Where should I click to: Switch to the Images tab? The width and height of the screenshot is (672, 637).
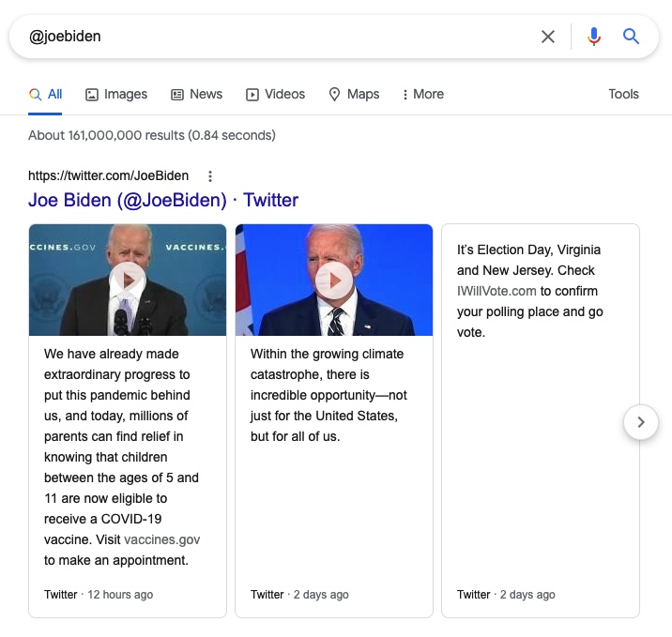(116, 94)
